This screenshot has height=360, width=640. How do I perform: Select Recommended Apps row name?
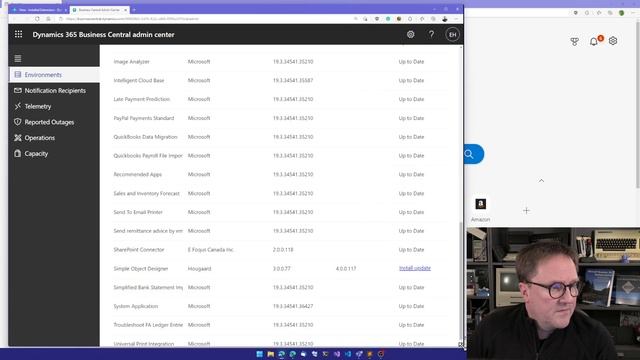click(x=138, y=174)
